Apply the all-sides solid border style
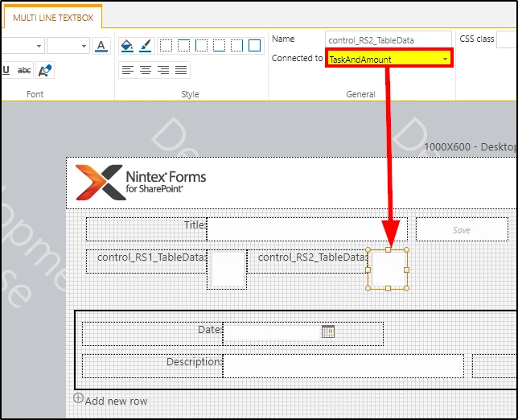Screen dimensions: 518x420 [x=254, y=46]
